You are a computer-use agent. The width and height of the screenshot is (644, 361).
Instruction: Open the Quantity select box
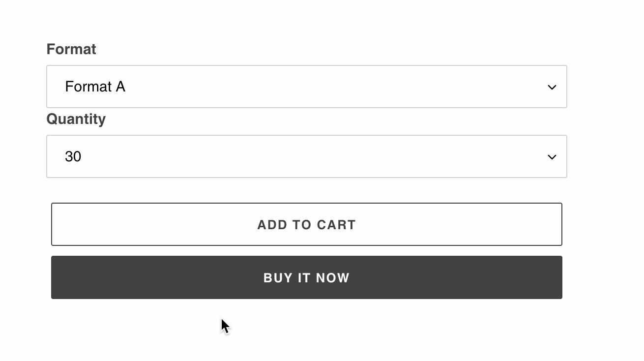click(306, 156)
